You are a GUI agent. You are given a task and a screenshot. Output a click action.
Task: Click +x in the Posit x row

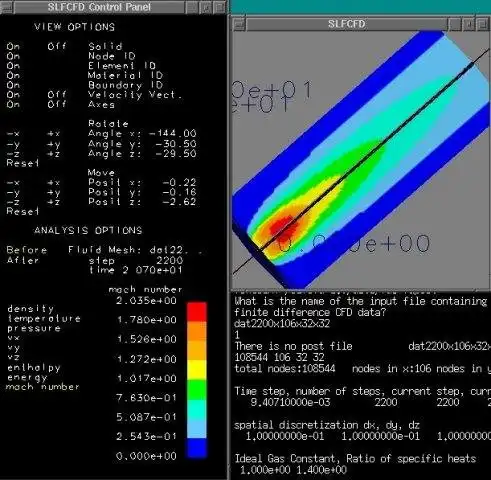pyautogui.click(x=54, y=183)
